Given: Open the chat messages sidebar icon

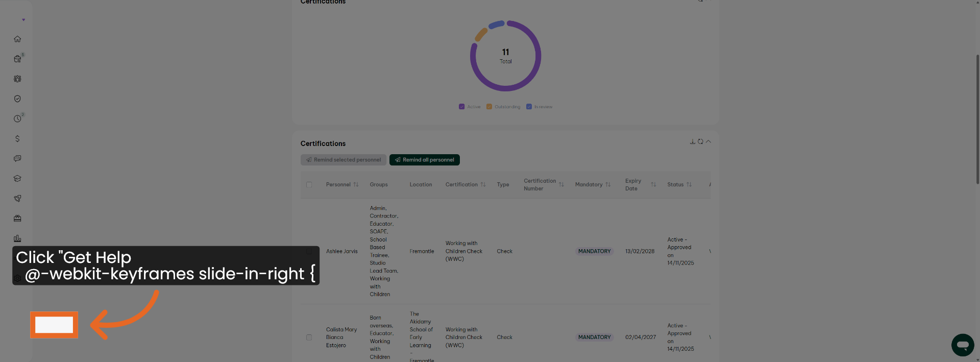Looking at the screenshot, I should pos(17,158).
